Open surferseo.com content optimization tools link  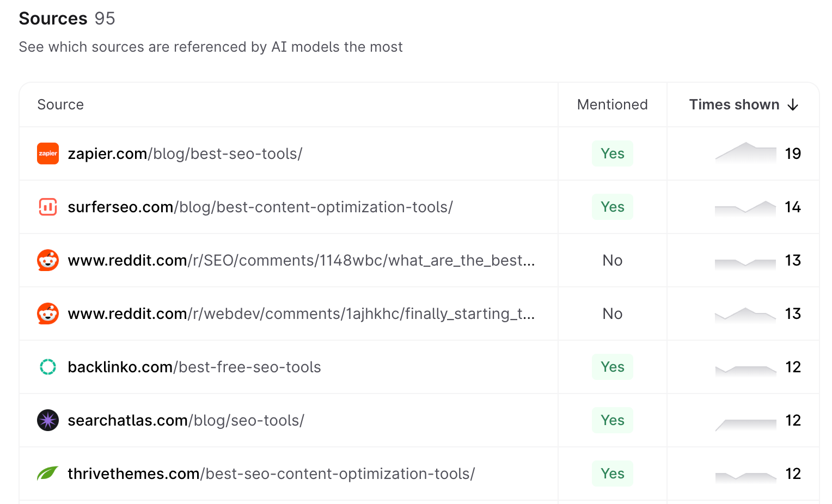pos(260,207)
